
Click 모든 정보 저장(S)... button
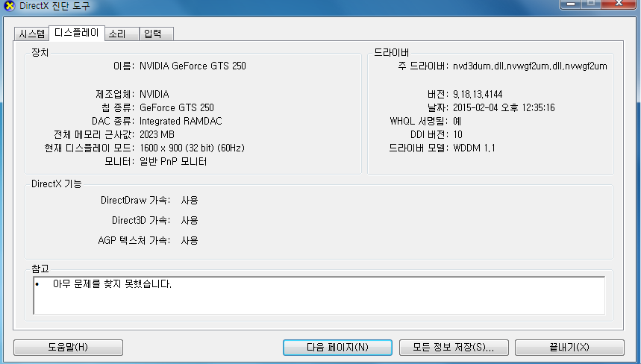[454, 348]
